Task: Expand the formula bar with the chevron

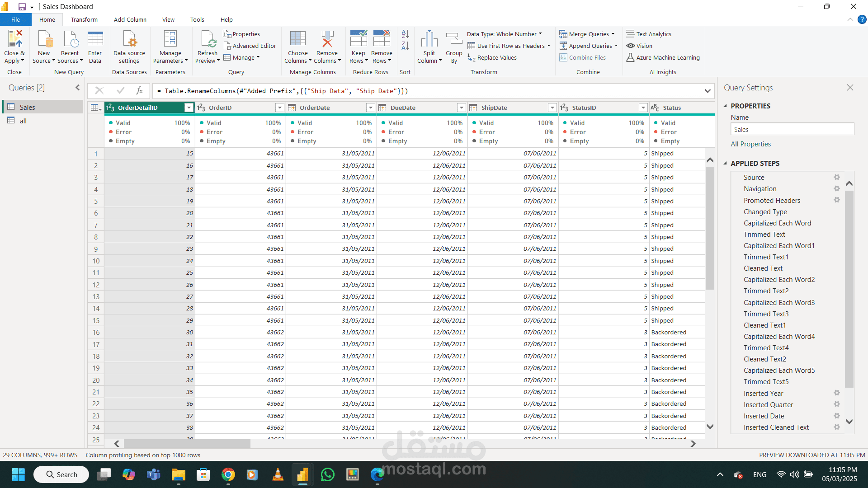Action: 708,91
